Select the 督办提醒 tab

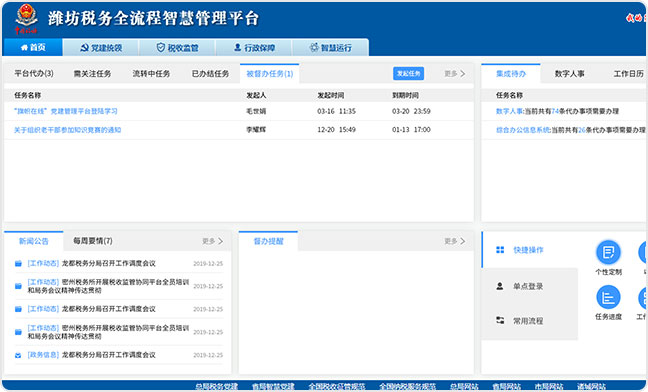268,241
